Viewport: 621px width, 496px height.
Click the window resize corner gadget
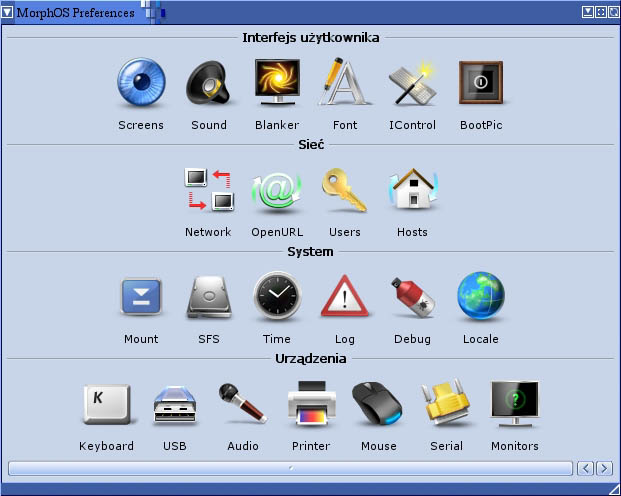coord(614,489)
